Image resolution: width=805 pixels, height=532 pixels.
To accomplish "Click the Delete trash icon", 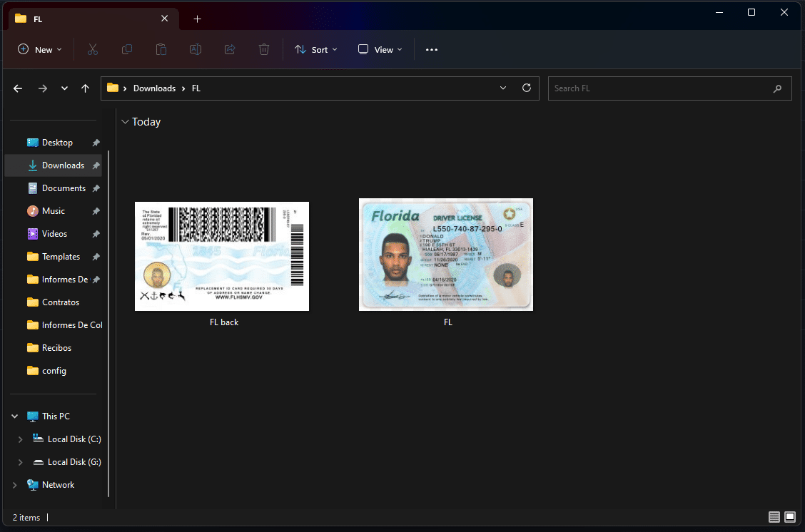I will 264,49.
